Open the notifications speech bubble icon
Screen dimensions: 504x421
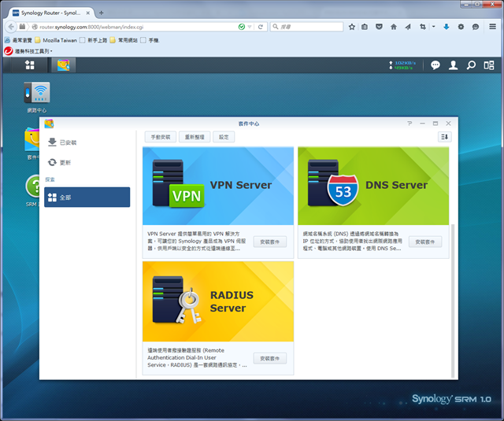(435, 65)
